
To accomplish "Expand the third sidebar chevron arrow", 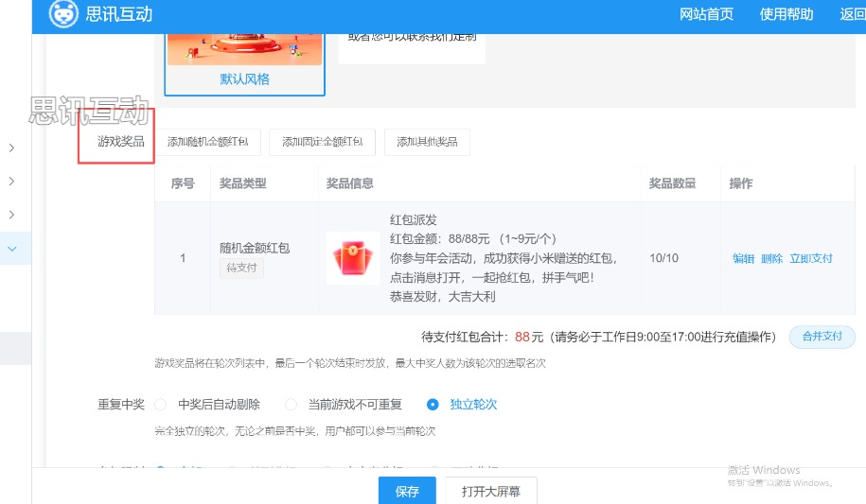I will [x=11, y=214].
